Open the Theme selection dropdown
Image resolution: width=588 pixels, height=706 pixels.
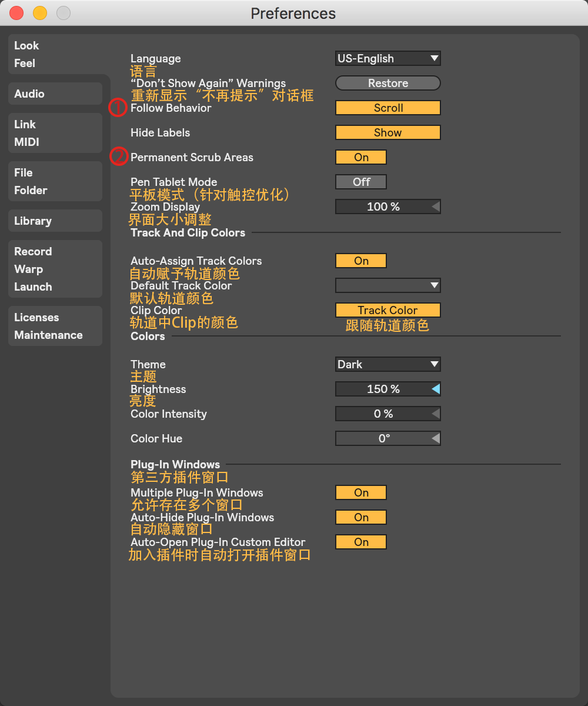coord(387,364)
